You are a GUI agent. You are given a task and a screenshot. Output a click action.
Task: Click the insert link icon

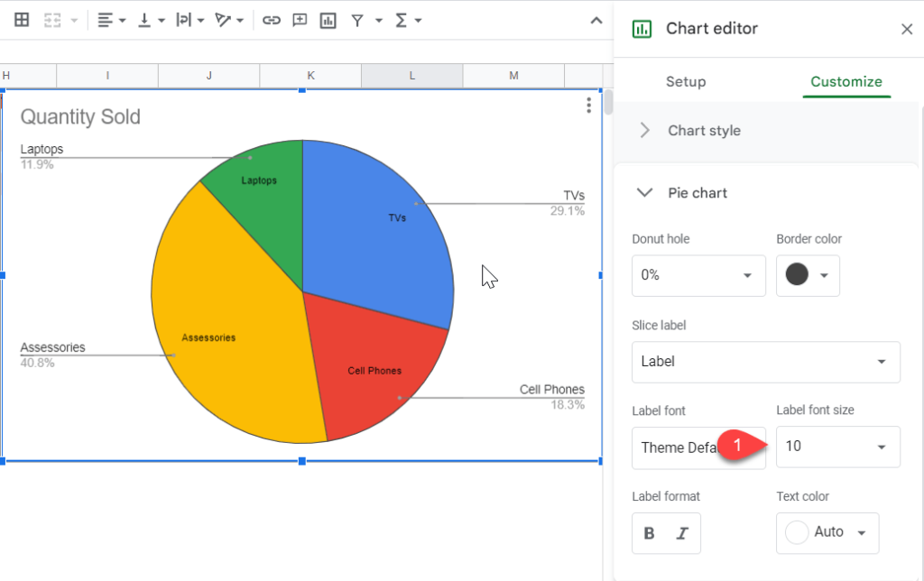tap(271, 20)
